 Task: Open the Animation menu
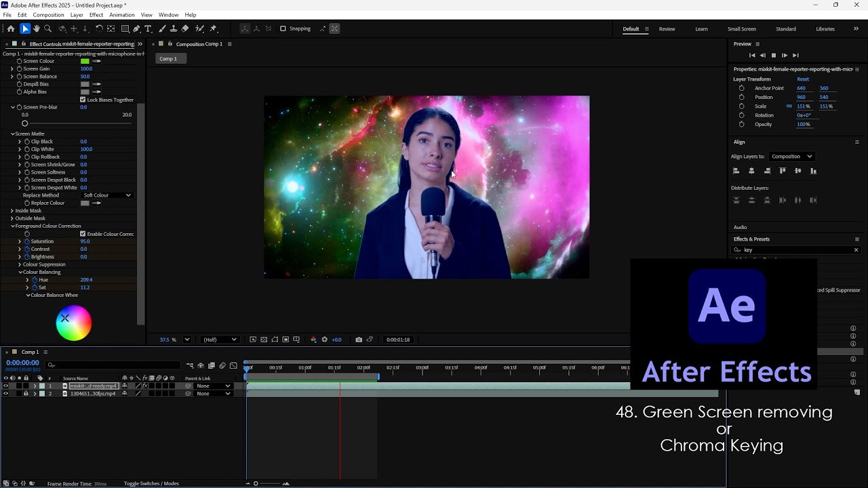[122, 15]
